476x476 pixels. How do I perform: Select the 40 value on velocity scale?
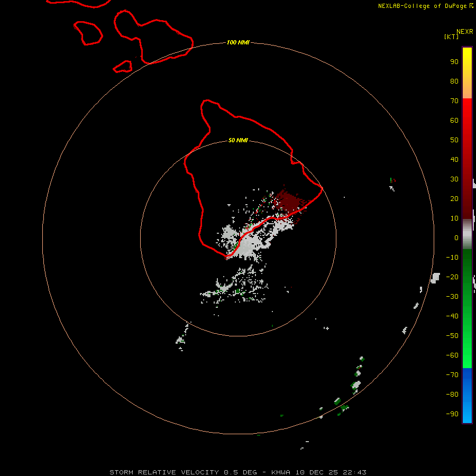click(454, 159)
